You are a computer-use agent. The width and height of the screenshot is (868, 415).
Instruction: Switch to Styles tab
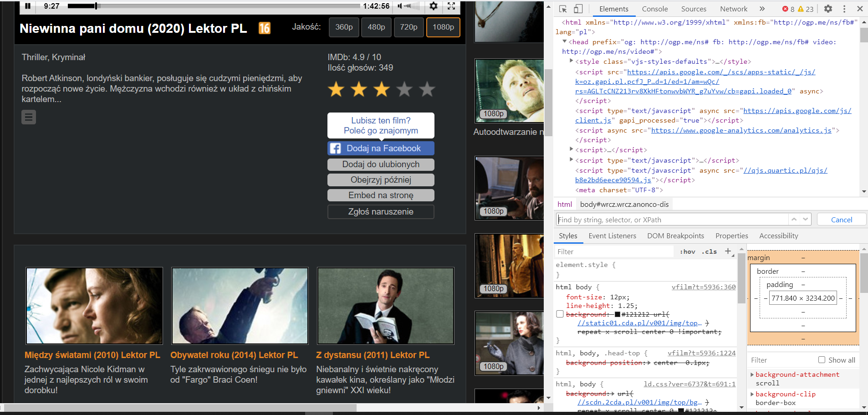click(568, 236)
